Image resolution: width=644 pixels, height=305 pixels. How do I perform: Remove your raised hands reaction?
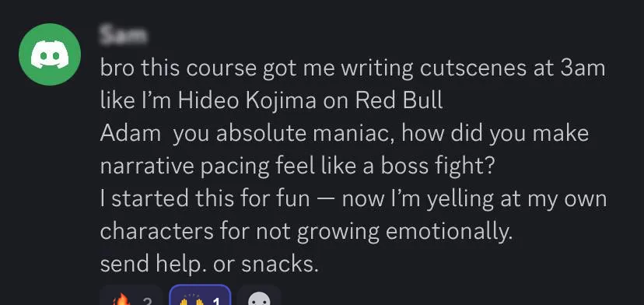(201, 296)
